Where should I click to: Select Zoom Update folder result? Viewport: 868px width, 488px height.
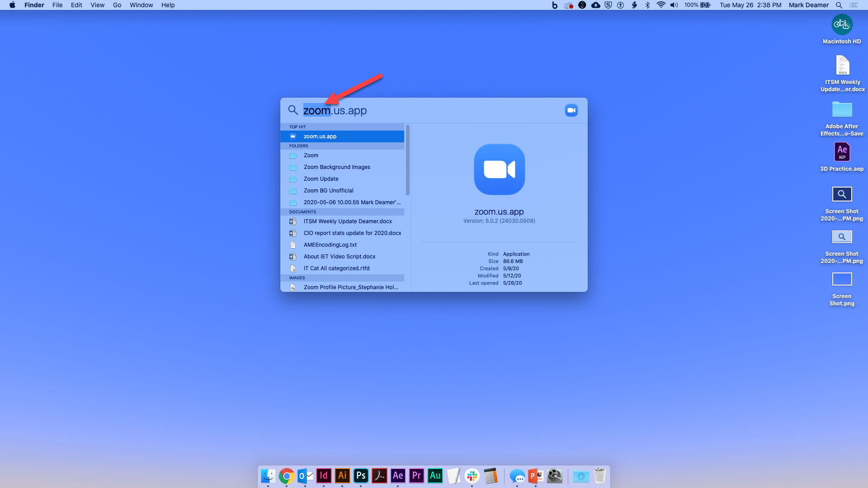[342, 179]
